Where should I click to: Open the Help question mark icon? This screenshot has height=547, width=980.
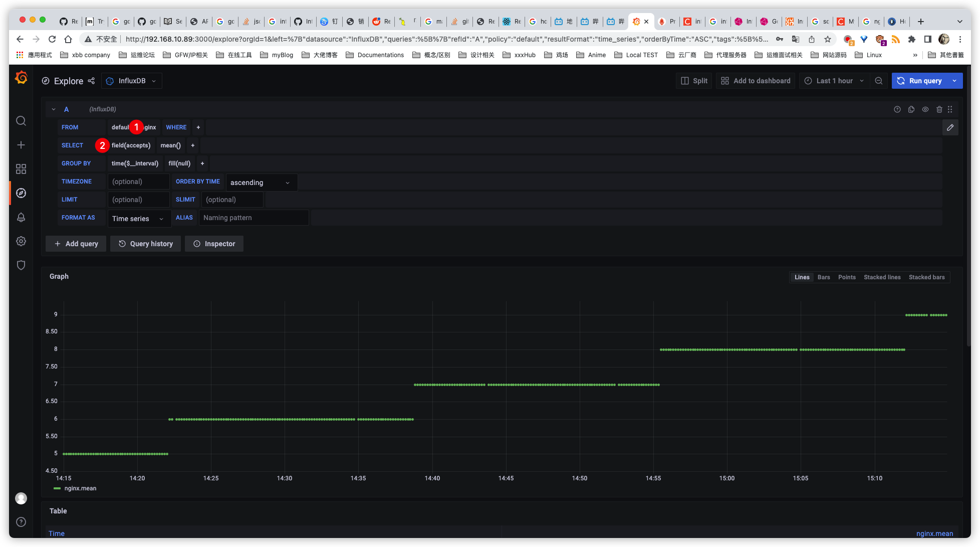[x=21, y=522]
